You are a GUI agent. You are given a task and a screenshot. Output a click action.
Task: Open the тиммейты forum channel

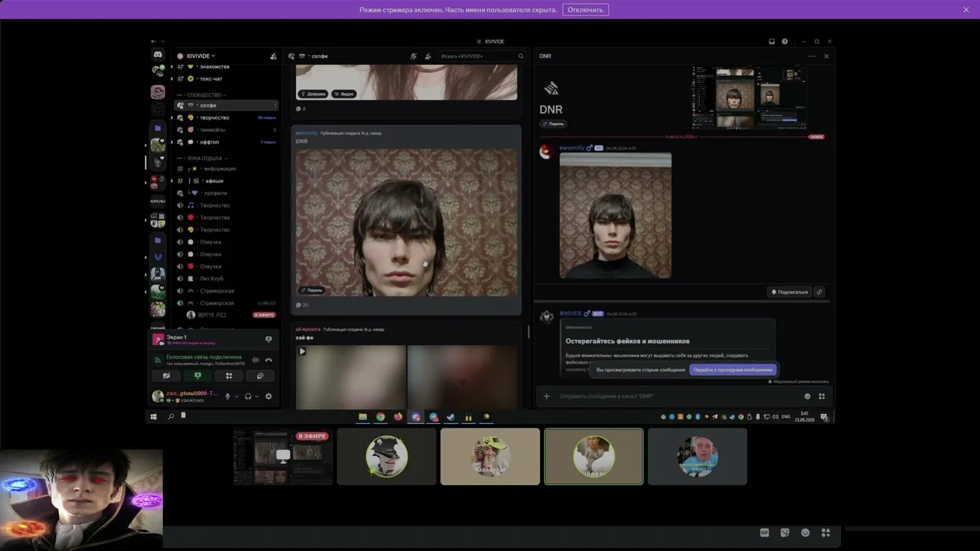[x=226, y=129]
